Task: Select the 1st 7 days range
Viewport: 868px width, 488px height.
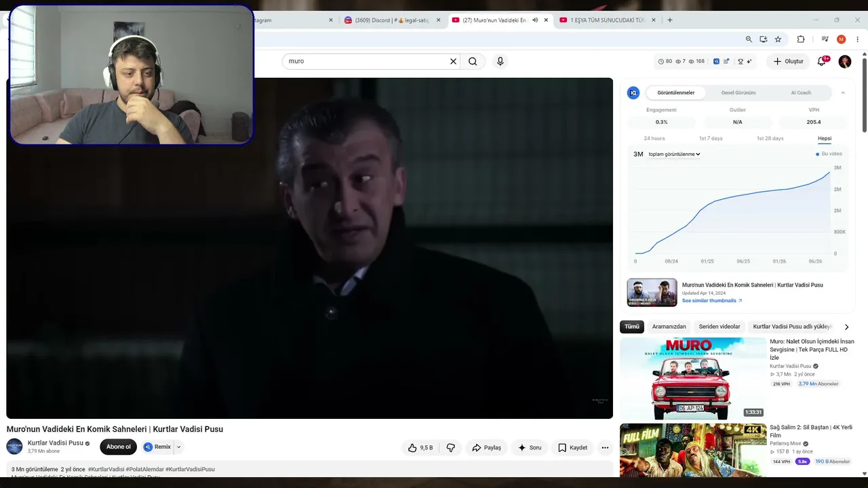Action: [x=711, y=138]
